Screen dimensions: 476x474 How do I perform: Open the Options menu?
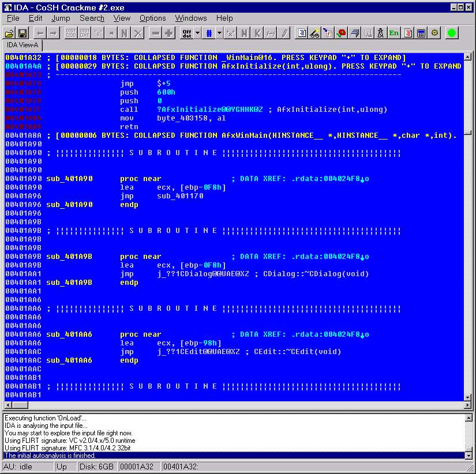[x=152, y=18]
